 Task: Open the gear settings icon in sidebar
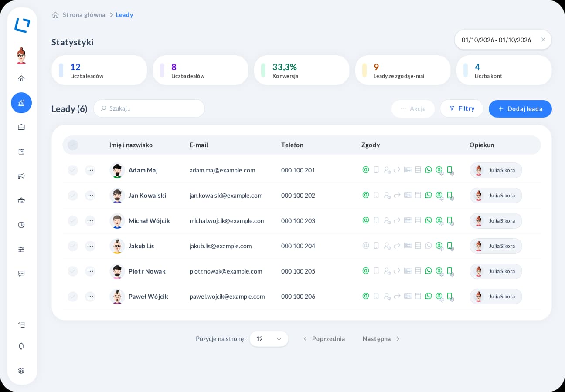(21, 371)
